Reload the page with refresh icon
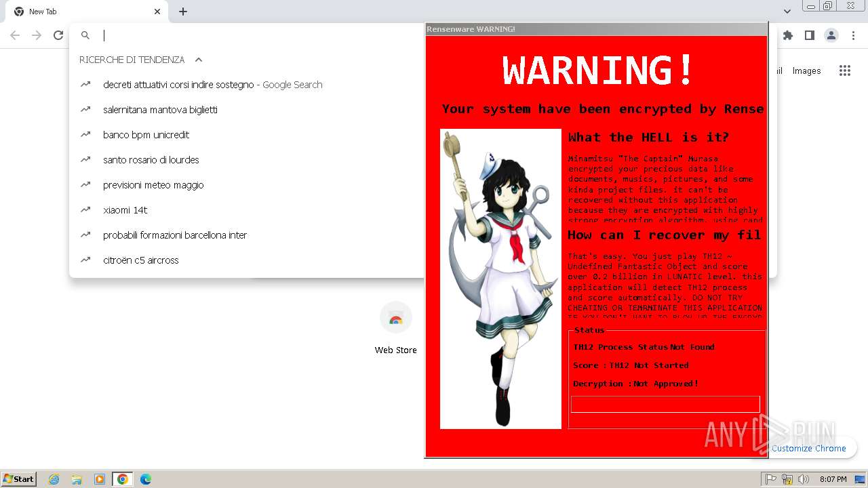 58,35
